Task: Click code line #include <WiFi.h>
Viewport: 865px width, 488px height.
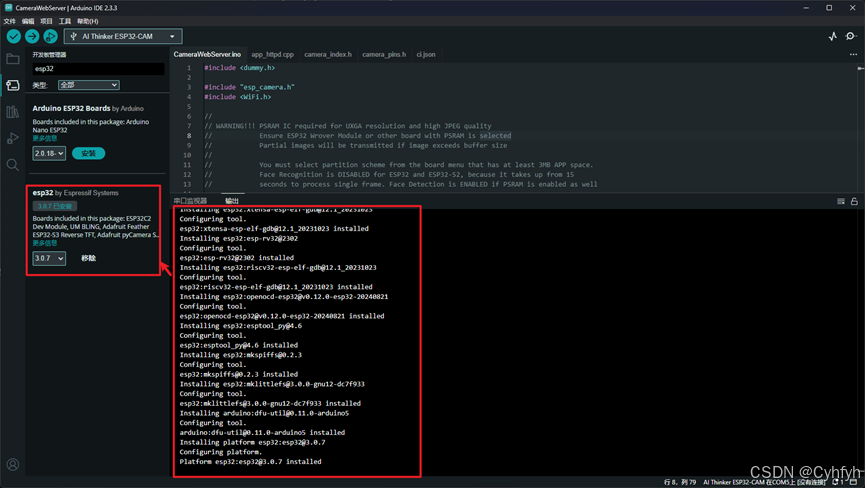Action: (x=238, y=97)
